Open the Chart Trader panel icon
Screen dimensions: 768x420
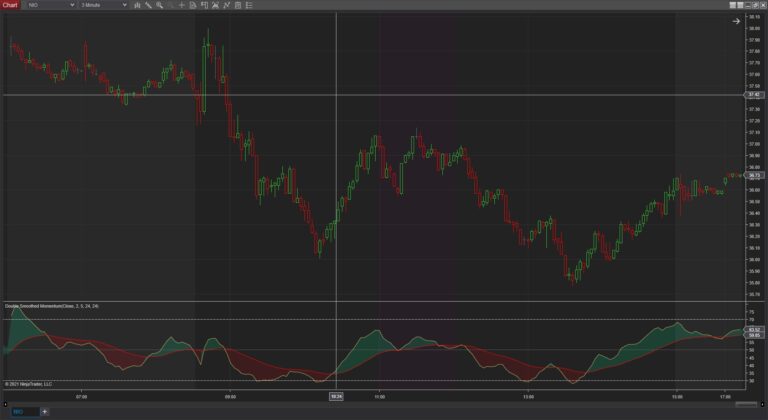pyautogui.click(x=204, y=5)
